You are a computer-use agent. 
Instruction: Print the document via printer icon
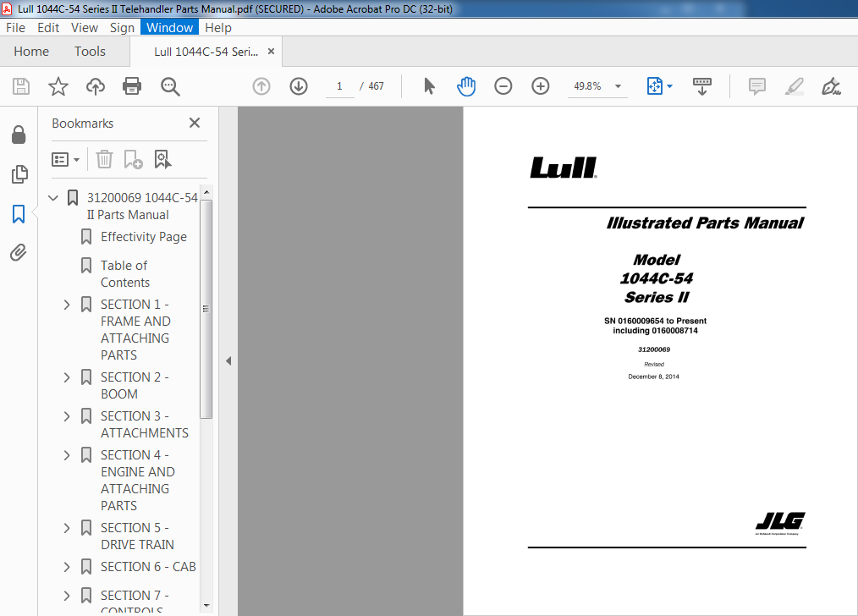tap(132, 86)
